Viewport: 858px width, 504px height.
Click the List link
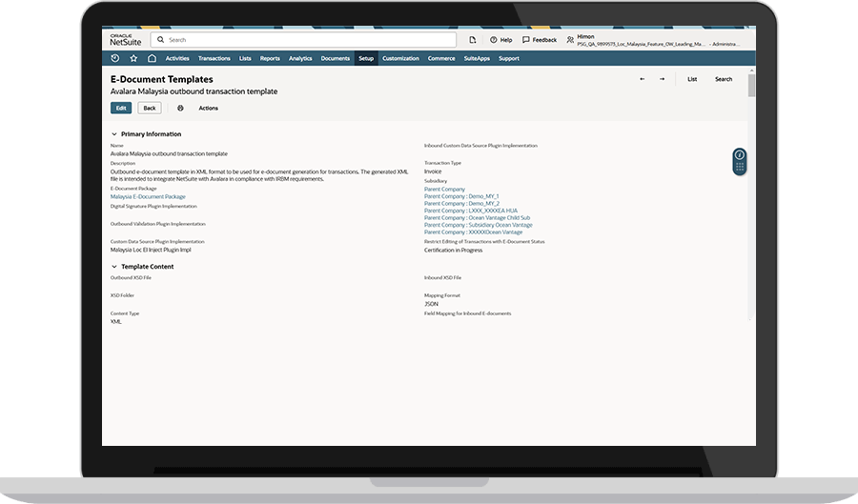pyautogui.click(x=692, y=79)
